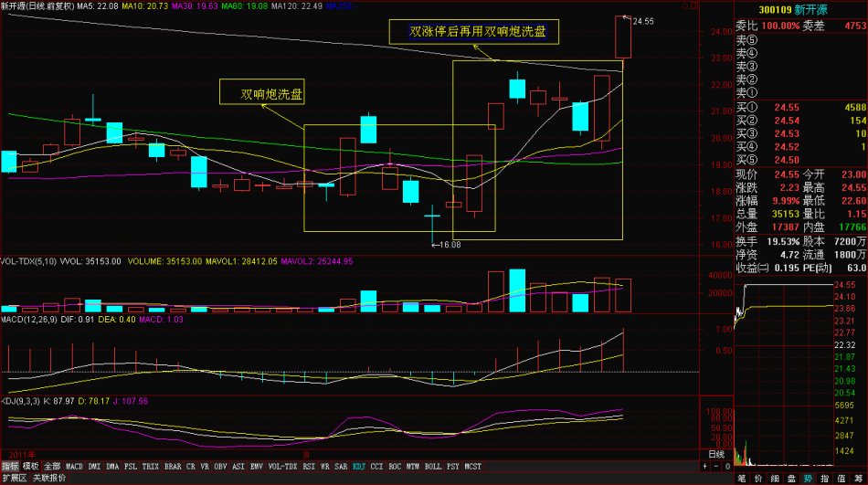Click the MA10: 20.73 value
This screenshot has height=485, width=868.
pyautogui.click(x=145, y=6)
